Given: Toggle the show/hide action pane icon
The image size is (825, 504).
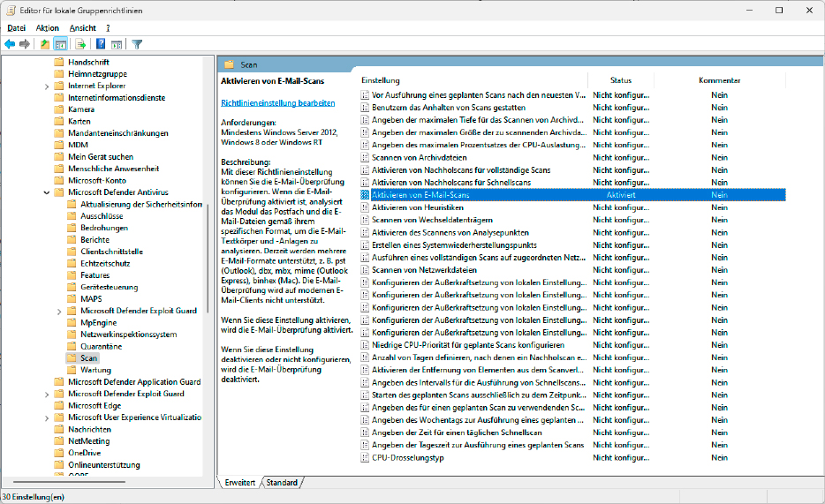Looking at the screenshot, I should point(117,43).
